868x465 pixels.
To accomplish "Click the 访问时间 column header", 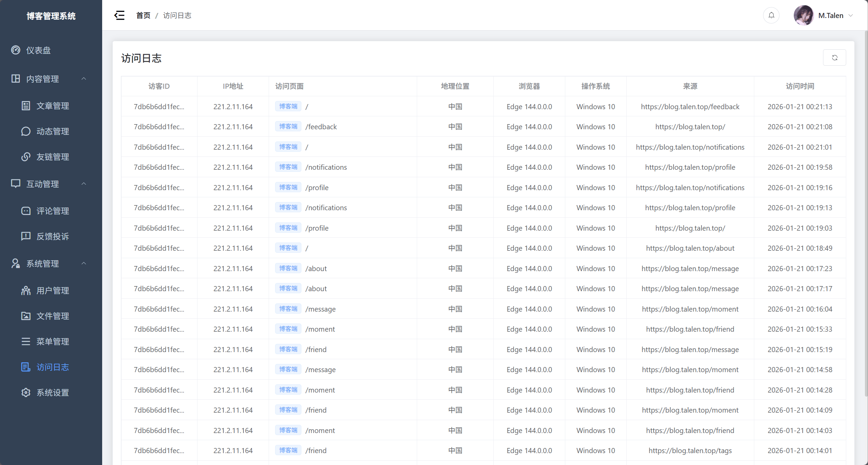I will click(800, 86).
